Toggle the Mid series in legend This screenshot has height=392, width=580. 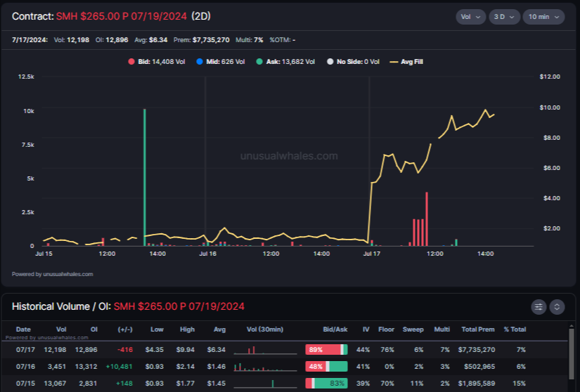pos(221,62)
